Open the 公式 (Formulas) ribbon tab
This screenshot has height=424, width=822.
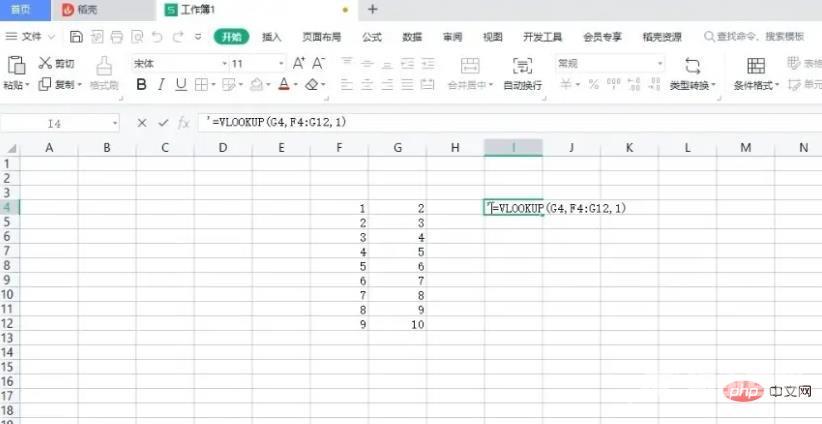coord(371,37)
